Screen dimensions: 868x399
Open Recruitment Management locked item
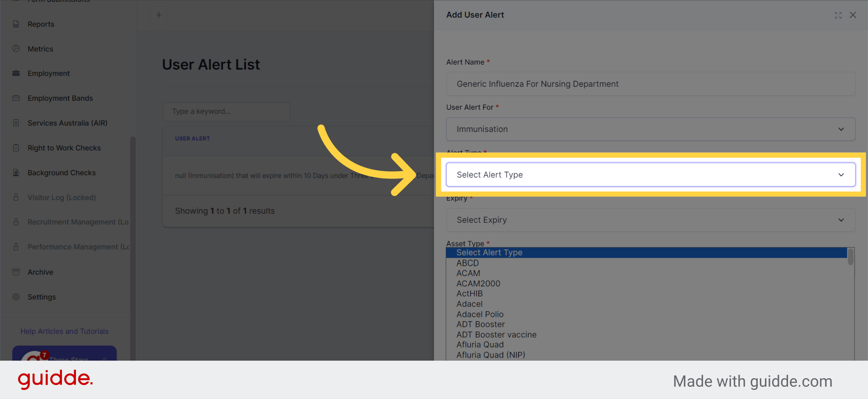pyautogui.click(x=78, y=222)
